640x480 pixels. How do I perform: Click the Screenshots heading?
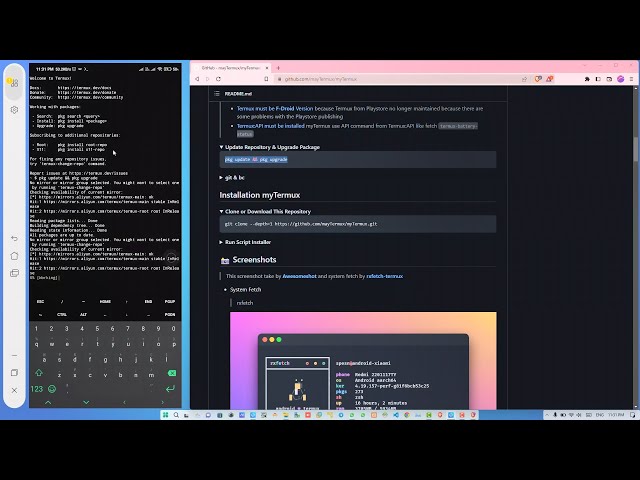pyautogui.click(x=254, y=260)
